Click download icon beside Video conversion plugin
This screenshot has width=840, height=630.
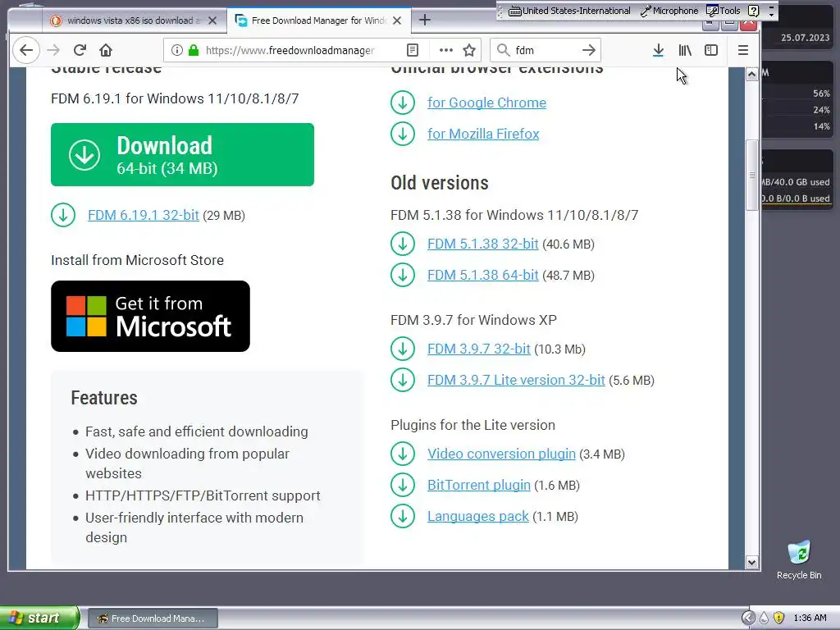(x=403, y=454)
